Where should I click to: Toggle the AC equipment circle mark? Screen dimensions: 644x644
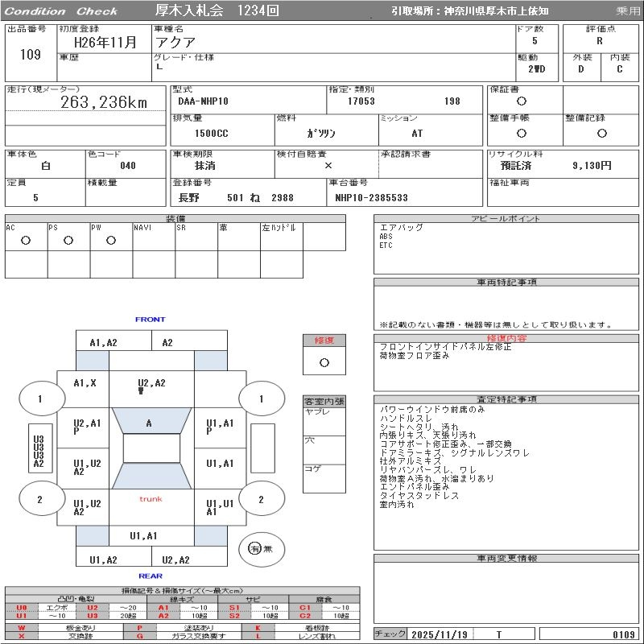26,240
